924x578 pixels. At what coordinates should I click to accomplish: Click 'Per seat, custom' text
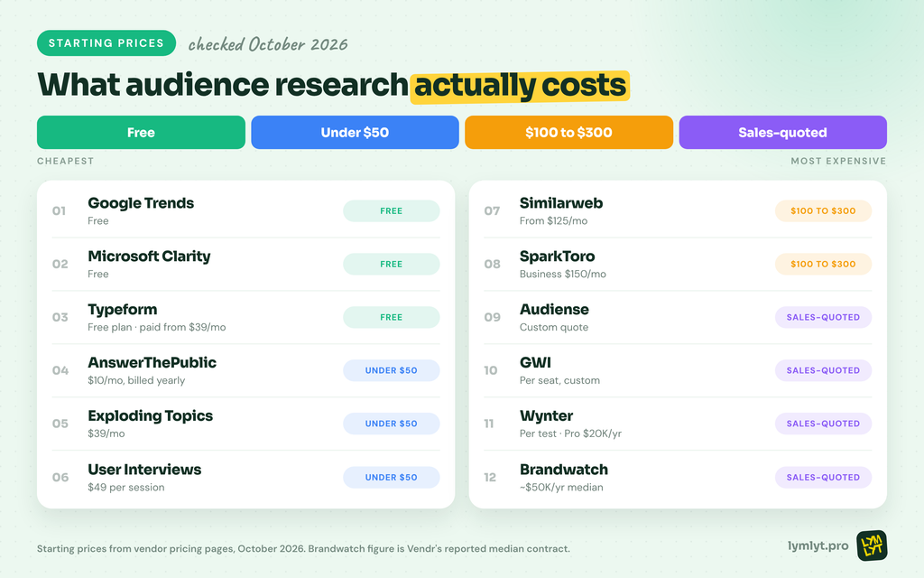559,380
